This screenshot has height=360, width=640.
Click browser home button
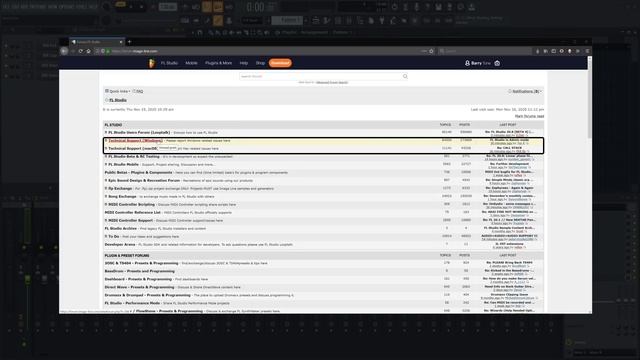tap(88, 51)
